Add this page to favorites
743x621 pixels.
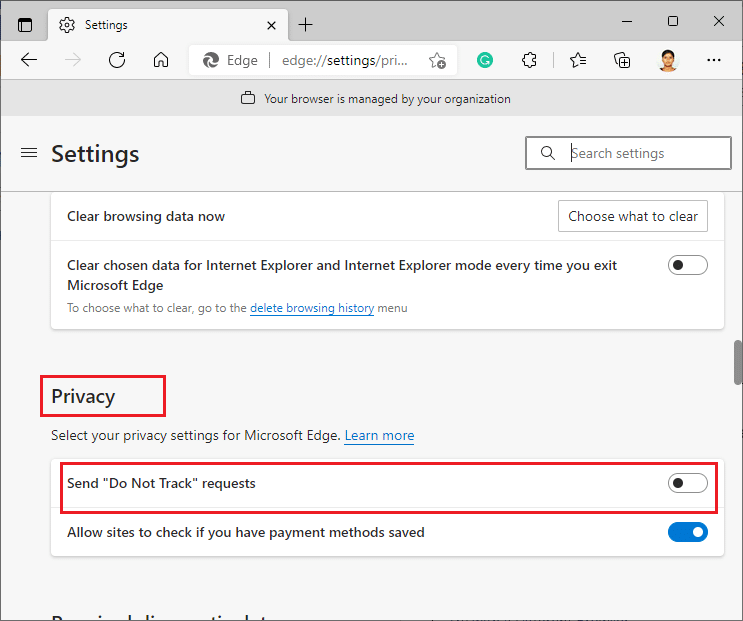[x=437, y=61]
